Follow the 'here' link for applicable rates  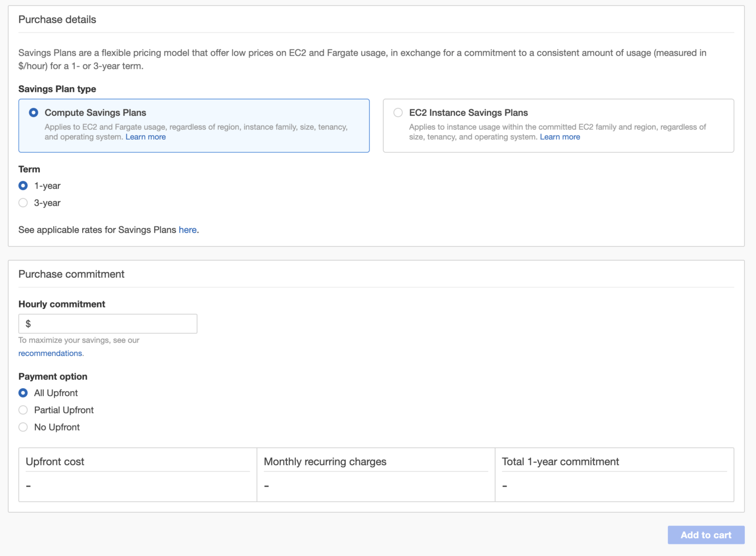[x=187, y=230]
